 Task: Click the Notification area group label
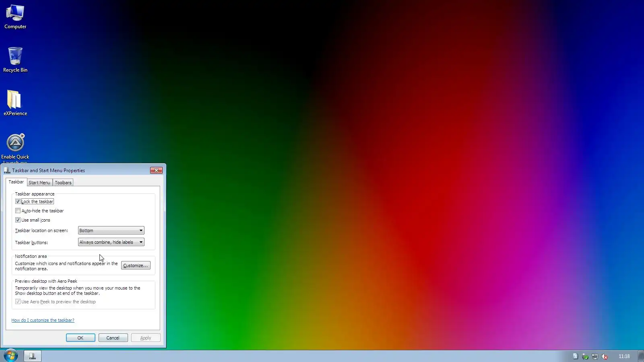[31, 256]
